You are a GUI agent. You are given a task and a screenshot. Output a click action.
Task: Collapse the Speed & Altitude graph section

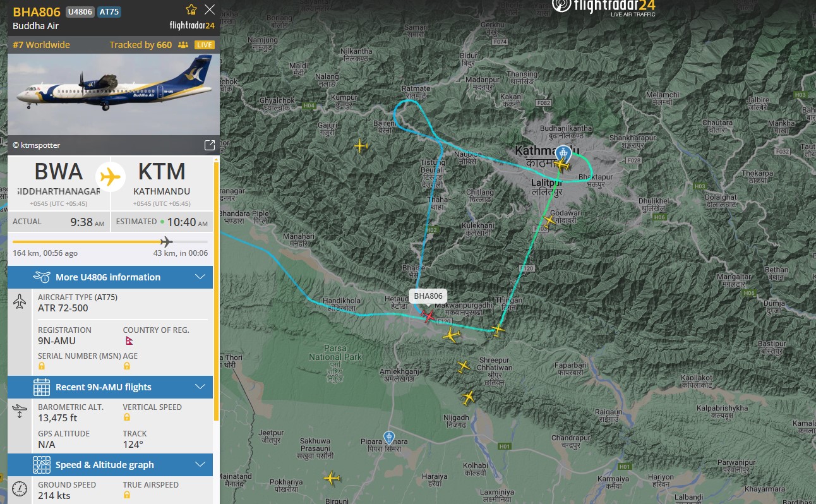pyautogui.click(x=111, y=465)
